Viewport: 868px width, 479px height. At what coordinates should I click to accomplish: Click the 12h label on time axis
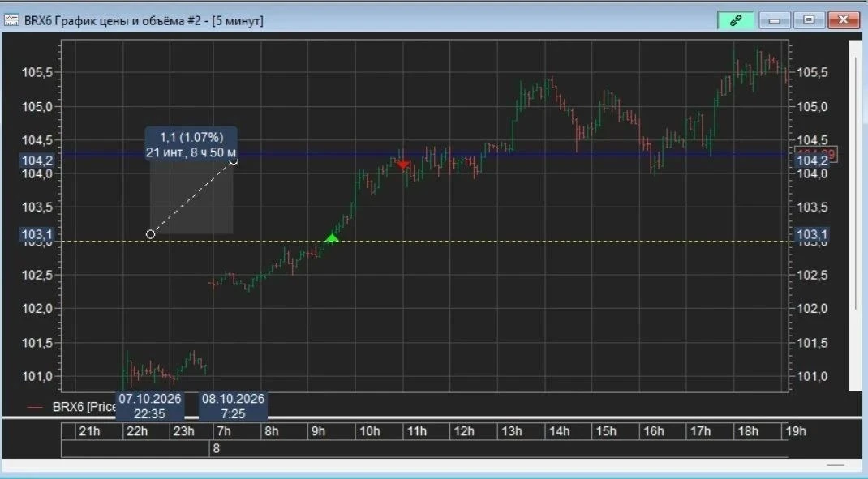[x=464, y=431]
